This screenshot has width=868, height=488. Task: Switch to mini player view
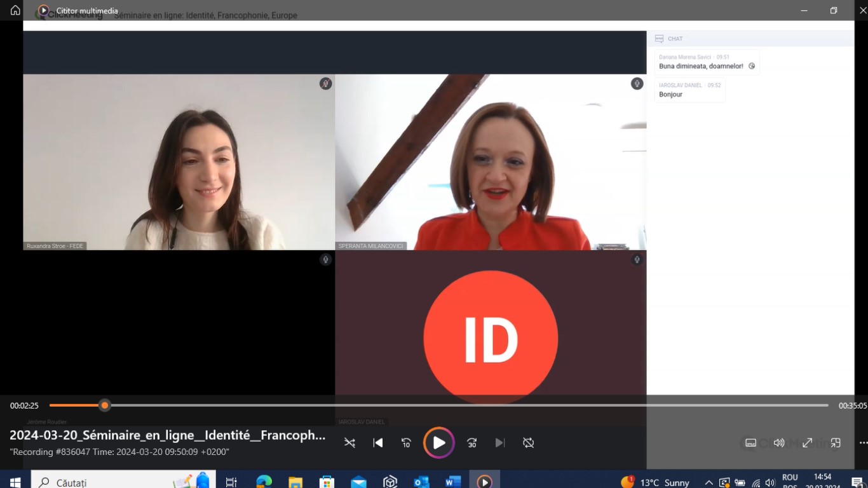(836, 443)
